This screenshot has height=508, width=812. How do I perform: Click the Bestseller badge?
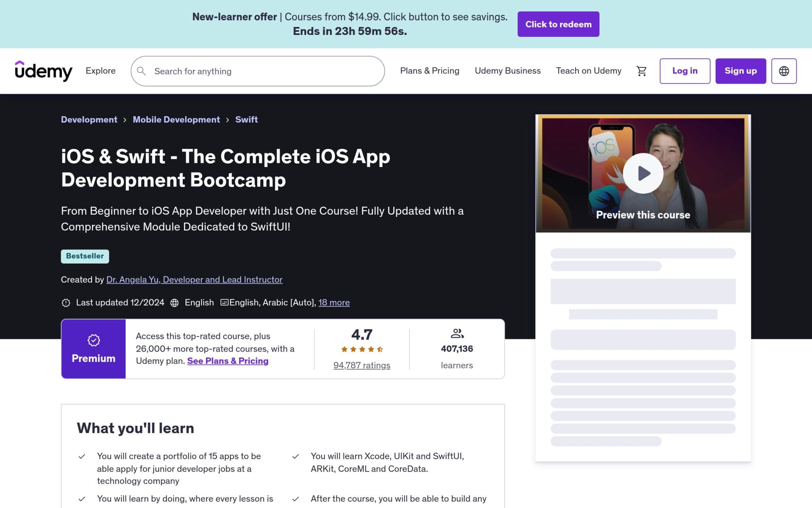tap(85, 256)
